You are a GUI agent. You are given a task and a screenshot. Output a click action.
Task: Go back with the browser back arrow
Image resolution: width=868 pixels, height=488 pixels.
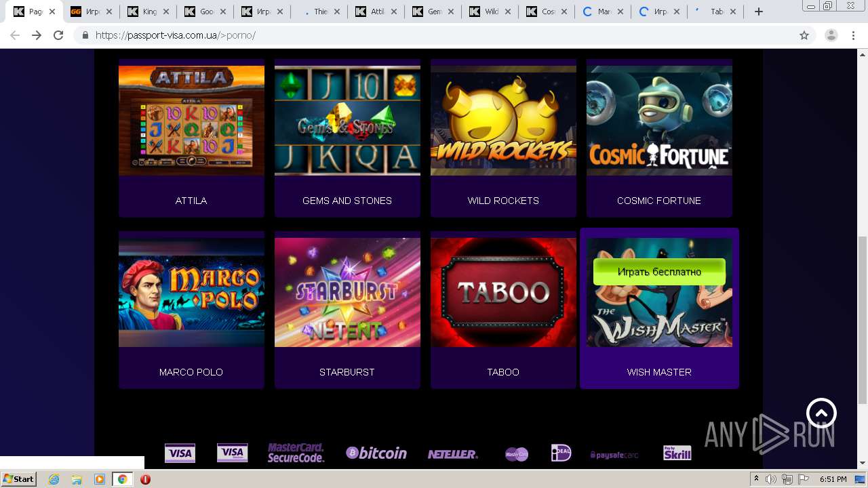(15, 35)
